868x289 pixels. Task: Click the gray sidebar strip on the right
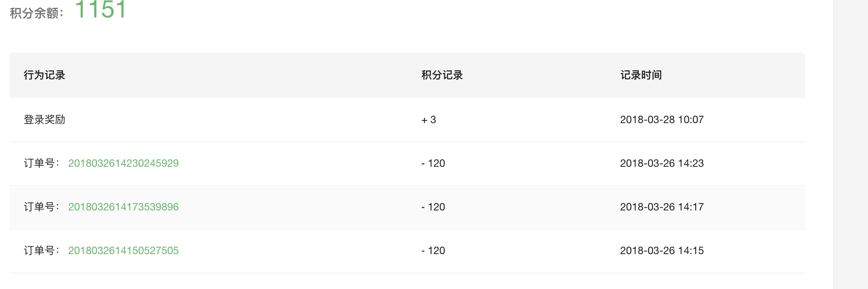pos(851,144)
